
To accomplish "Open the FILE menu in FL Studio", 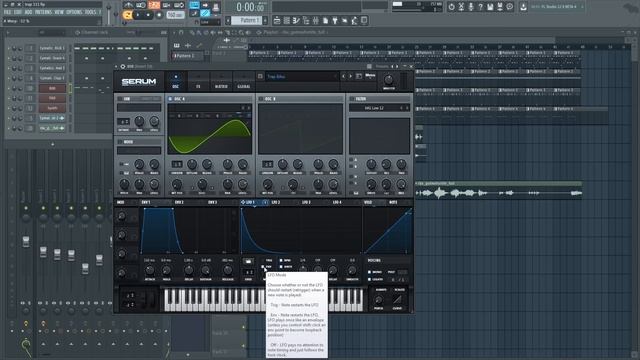I will (x=7, y=13).
